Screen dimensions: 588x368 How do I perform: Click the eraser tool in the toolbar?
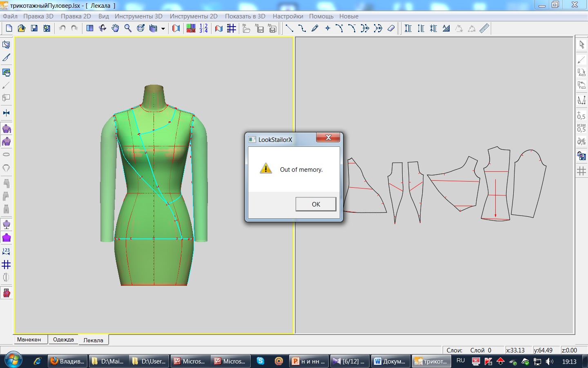coord(391,28)
